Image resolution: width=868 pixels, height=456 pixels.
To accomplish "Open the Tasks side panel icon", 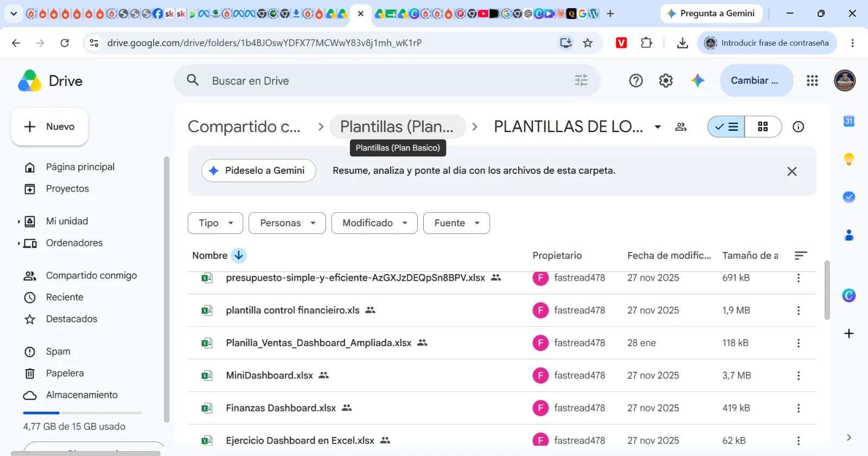I will point(849,197).
